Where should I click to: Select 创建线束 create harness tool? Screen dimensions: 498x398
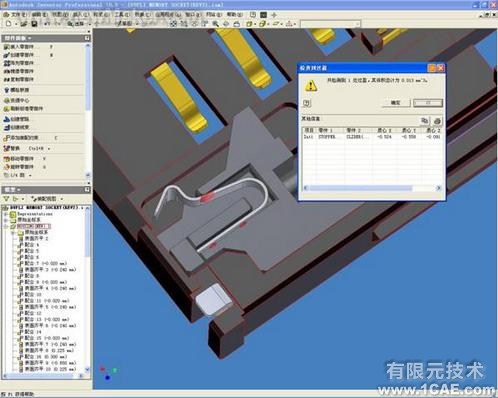[17, 127]
